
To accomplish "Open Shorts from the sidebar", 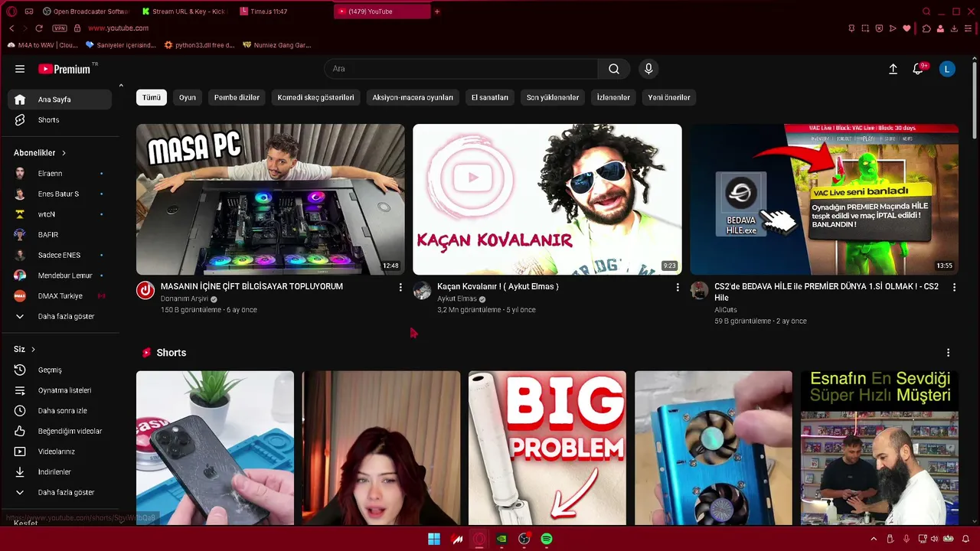I will coord(60,120).
